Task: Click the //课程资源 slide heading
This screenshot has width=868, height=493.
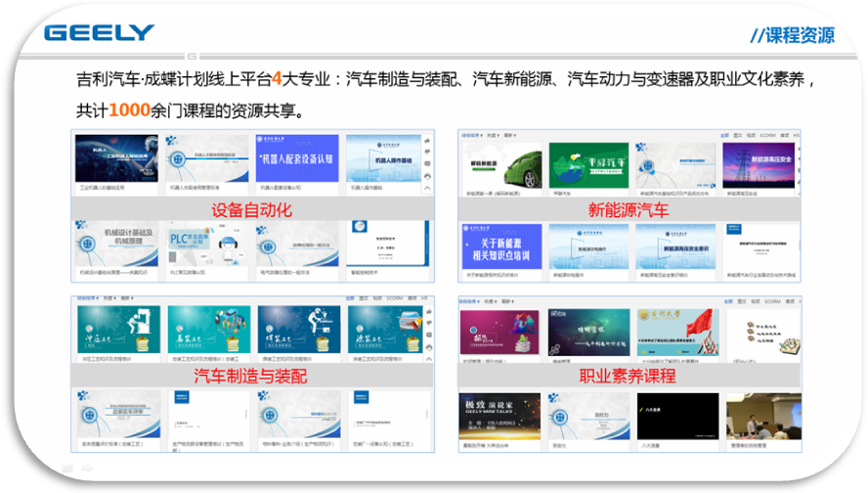Action: click(792, 35)
